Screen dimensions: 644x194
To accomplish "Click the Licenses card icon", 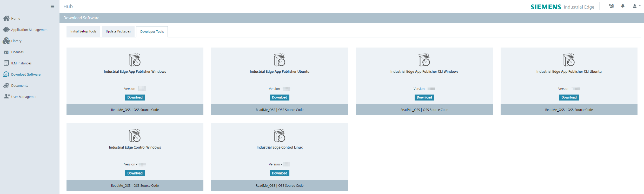I will coord(6,52).
